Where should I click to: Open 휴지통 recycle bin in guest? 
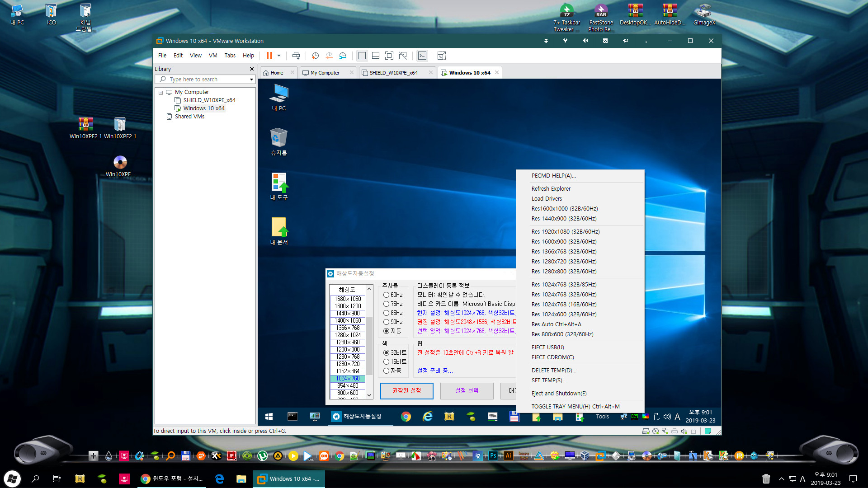click(x=279, y=142)
